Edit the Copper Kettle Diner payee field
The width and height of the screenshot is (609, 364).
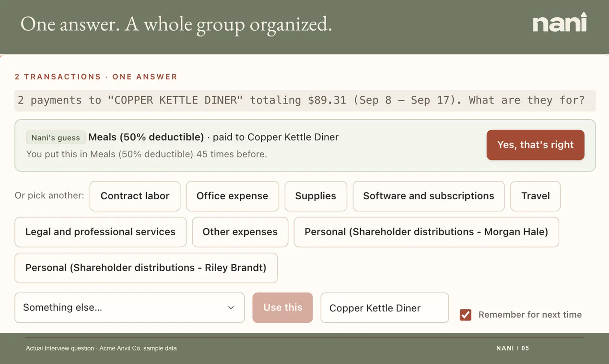click(x=385, y=308)
